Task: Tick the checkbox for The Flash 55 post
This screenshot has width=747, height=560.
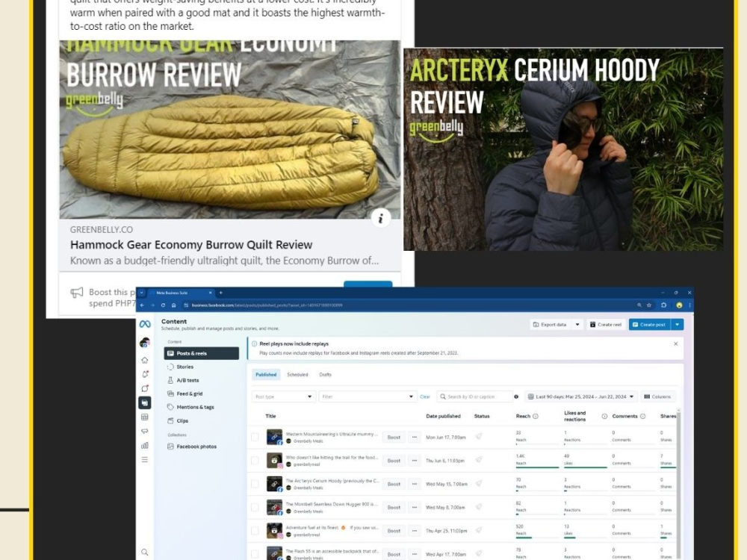Action: [255, 554]
